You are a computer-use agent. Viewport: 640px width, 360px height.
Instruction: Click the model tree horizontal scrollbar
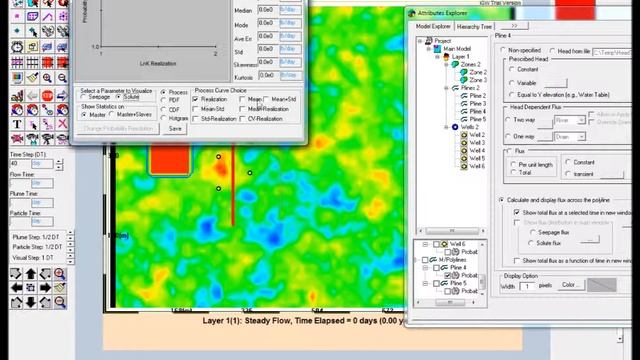pyautogui.click(x=451, y=231)
